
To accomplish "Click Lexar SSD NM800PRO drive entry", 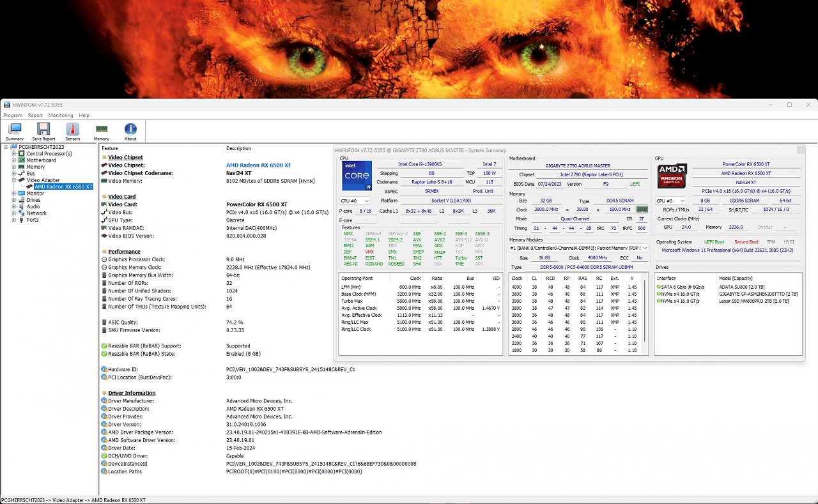I will coord(753,301).
